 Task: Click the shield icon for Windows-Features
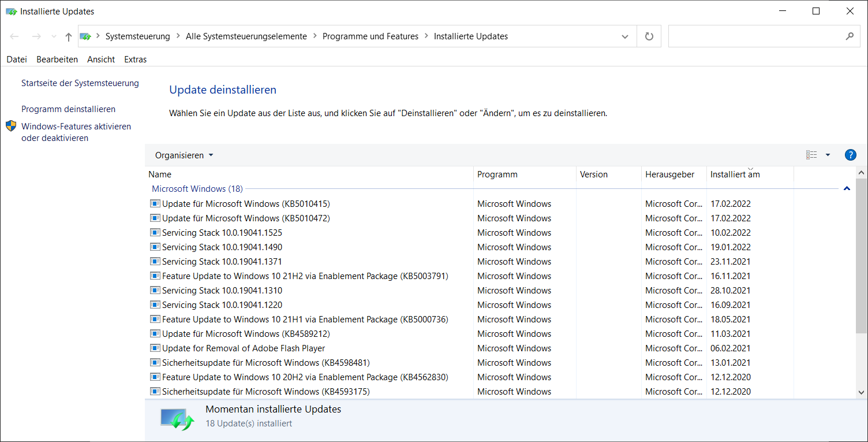[11, 127]
